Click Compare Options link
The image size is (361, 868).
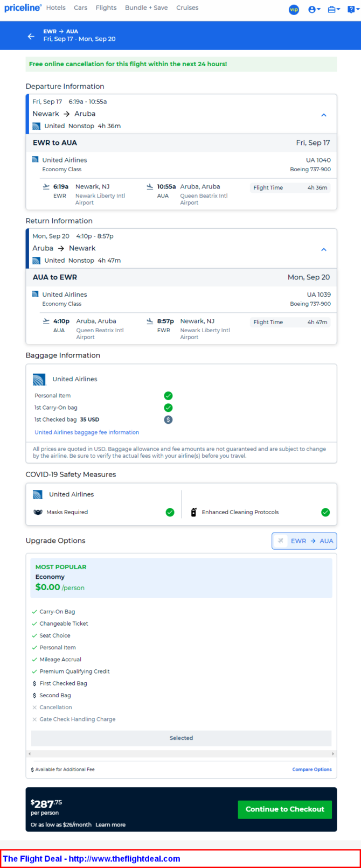pos(312,769)
